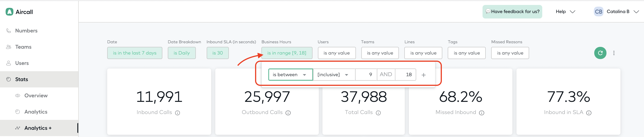
Task: Click the Catalina B account name
Action: tap(618, 11)
